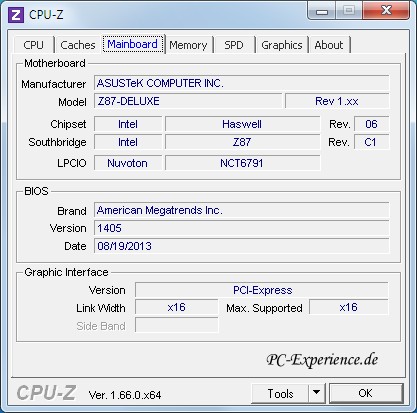Click the PCI-Express version field
The image size is (417, 413).
(262, 290)
